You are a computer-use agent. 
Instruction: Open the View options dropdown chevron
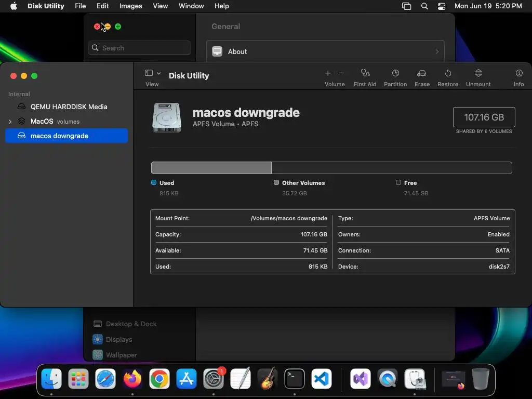click(158, 73)
